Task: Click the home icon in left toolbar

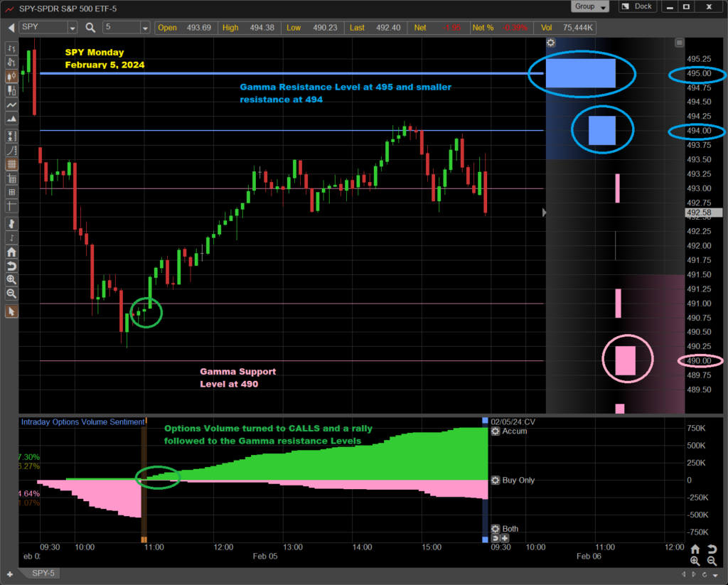Action: [11, 252]
